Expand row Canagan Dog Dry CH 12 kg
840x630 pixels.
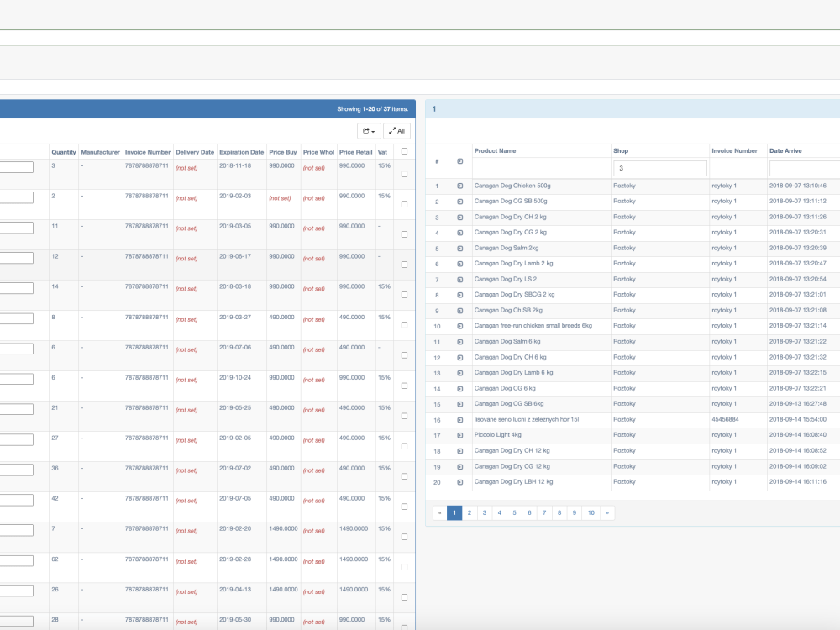(460, 451)
